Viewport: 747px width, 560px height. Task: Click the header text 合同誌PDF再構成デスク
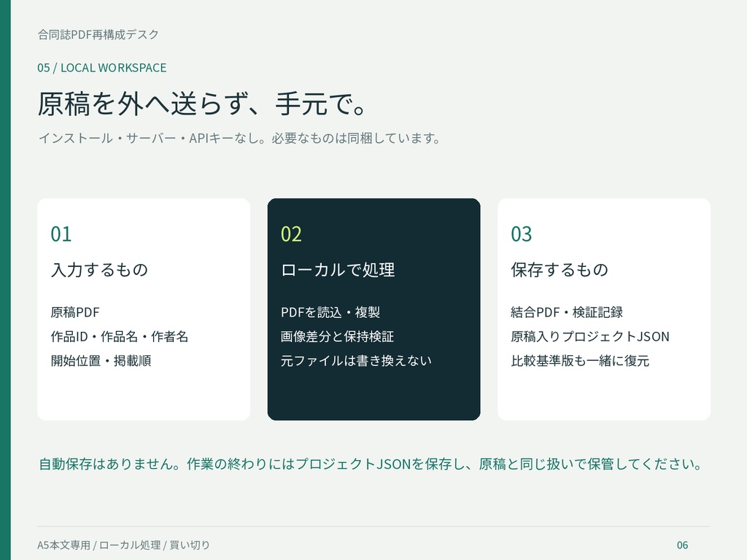click(98, 35)
